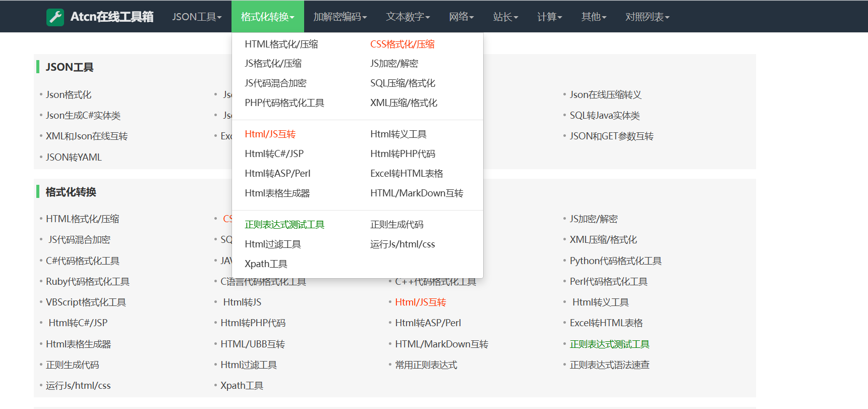Select JS格式化/压缩 from dropdown menu
This screenshot has height=409, width=868.
coord(273,63)
